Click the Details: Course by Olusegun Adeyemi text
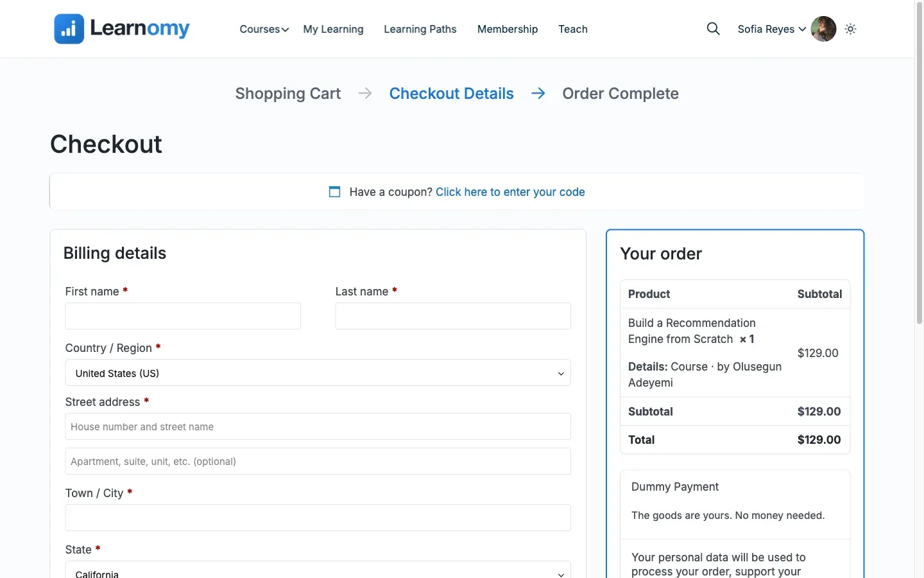The width and height of the screenshot is (924, 578). pos(705,374)
